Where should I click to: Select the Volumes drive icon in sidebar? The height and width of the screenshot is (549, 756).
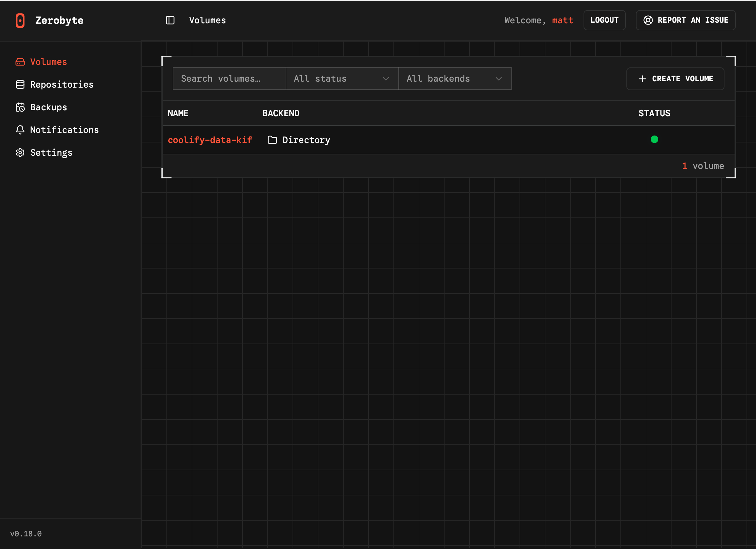click(x=20, y=62)
